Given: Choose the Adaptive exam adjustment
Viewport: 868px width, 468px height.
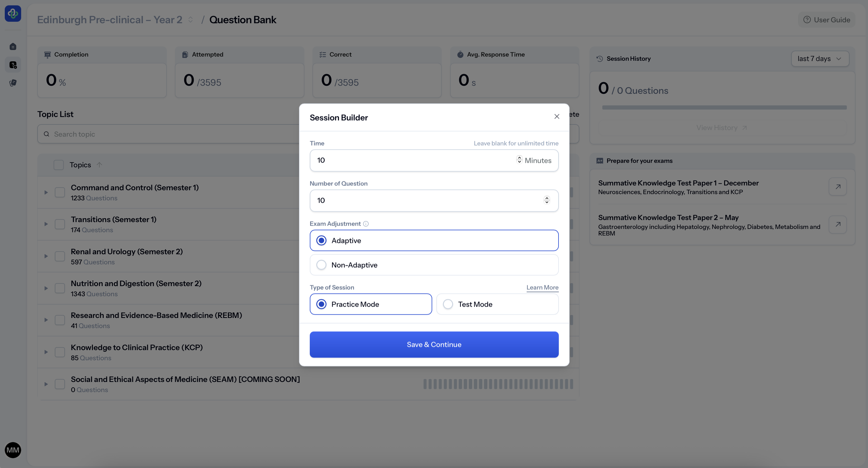Looking at the screenshot, I should (321, 240).
